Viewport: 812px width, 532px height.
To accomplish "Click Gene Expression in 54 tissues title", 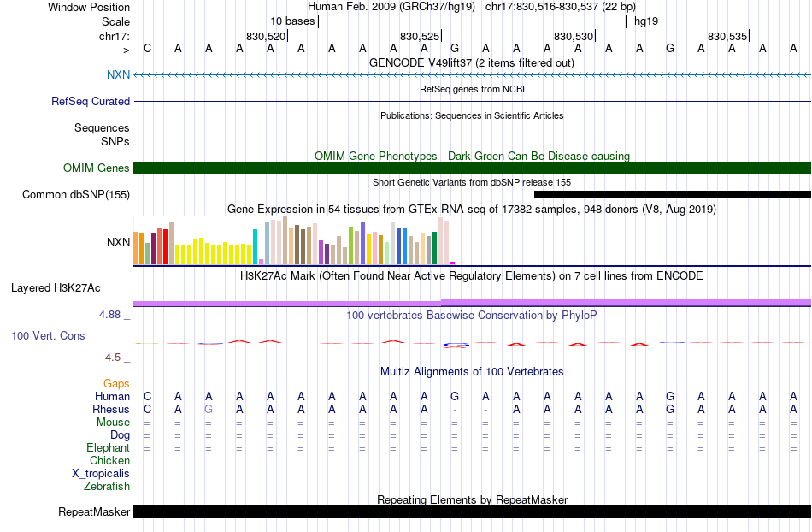I will (472, 210).
